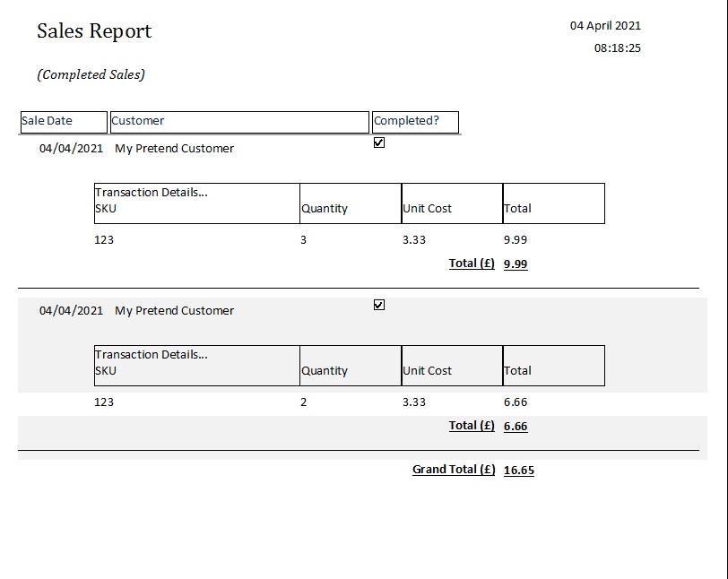Click first transaction's Unit Cost header
The image size is (728, 579).
pyautogui.click(x=428, y=209)
